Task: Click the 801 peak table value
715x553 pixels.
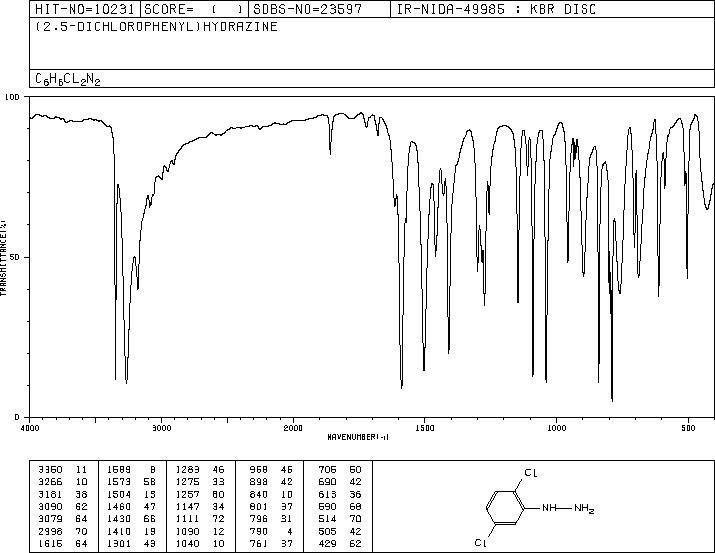Action: point(259,506)
